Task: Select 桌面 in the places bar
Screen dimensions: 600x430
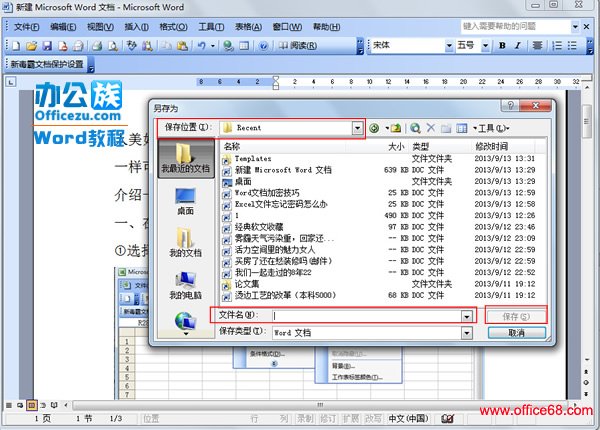Action: (186, 201)
